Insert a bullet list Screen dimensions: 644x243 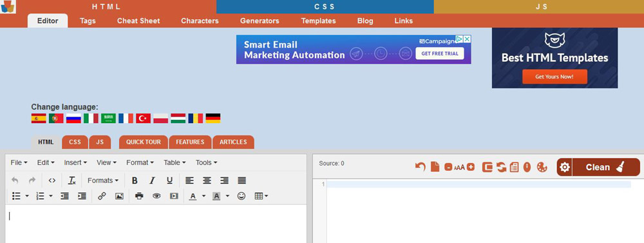coord(17,196)
